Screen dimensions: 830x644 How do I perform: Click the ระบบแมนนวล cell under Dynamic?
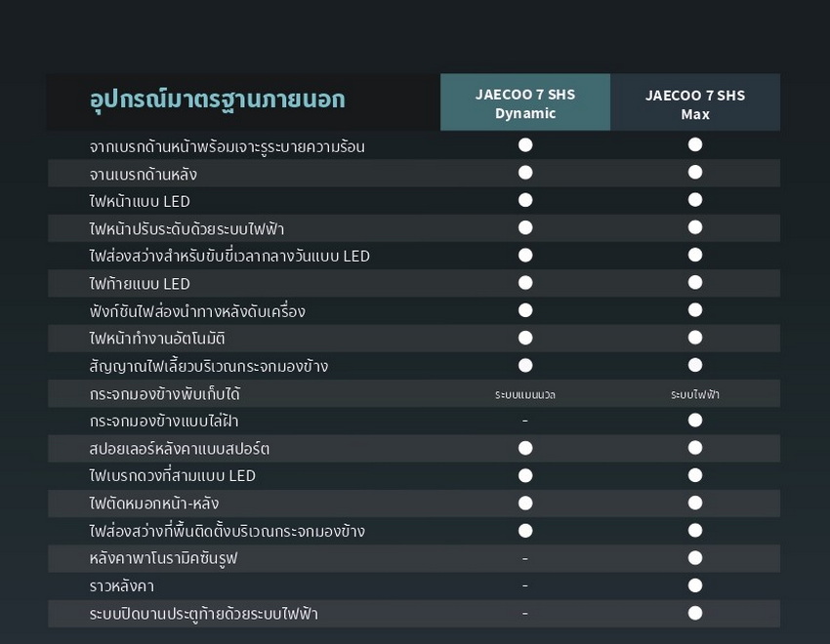click(x=525, y=394)
